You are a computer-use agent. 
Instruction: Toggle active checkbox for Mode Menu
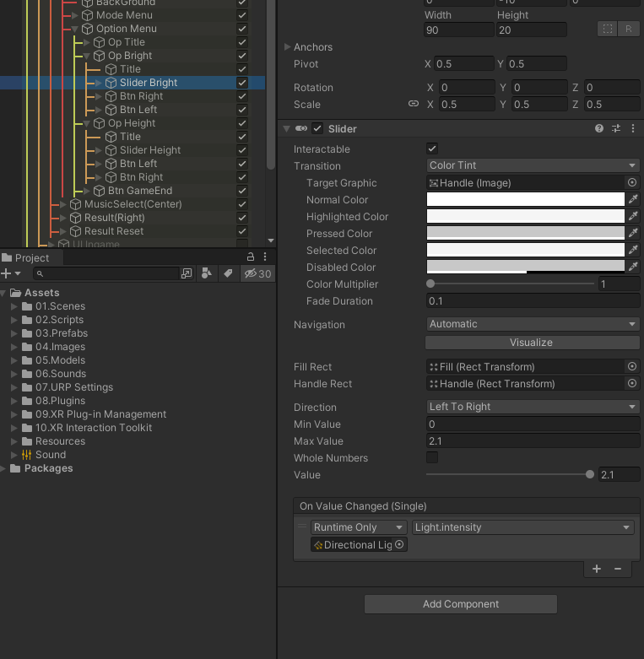[241, 15]
